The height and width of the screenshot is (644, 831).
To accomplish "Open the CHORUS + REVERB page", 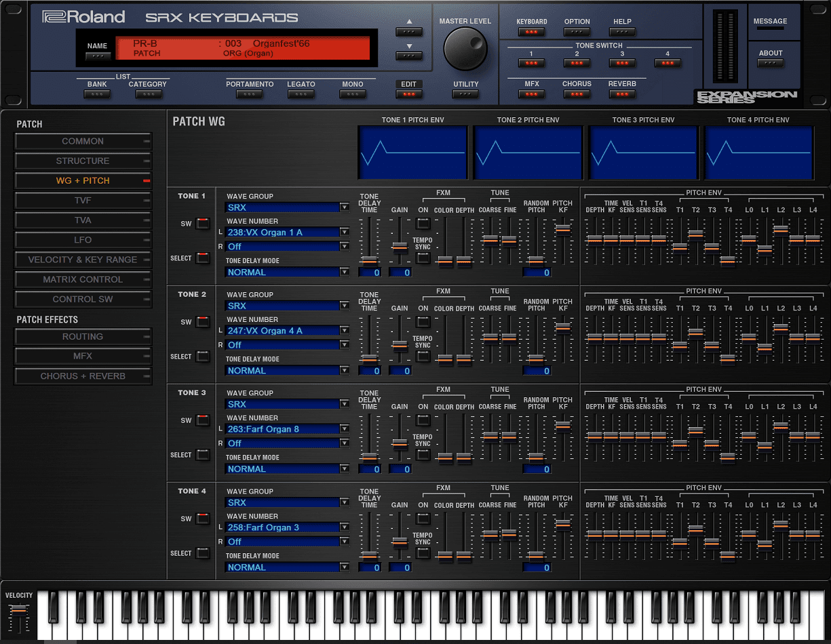I will click(x=83, y=376).
